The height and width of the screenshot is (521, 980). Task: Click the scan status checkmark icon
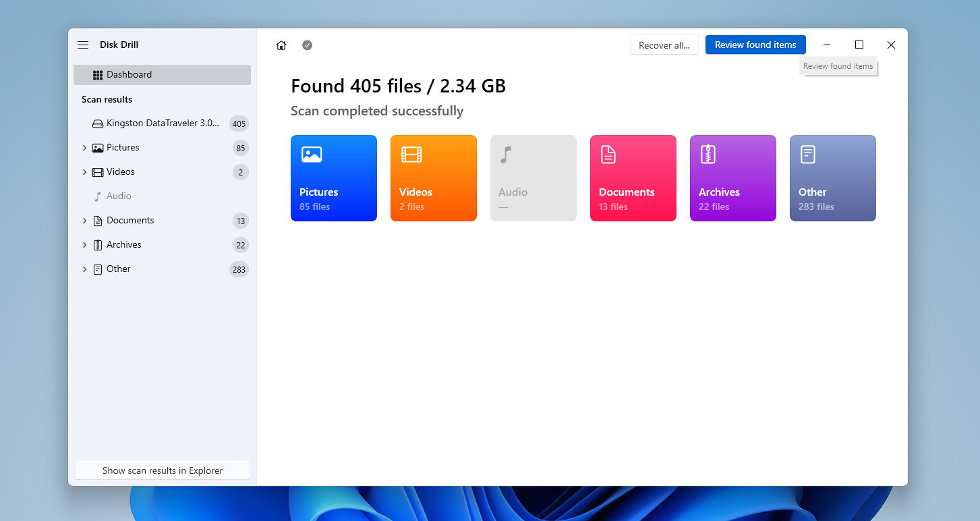click(x=307, y=45)
